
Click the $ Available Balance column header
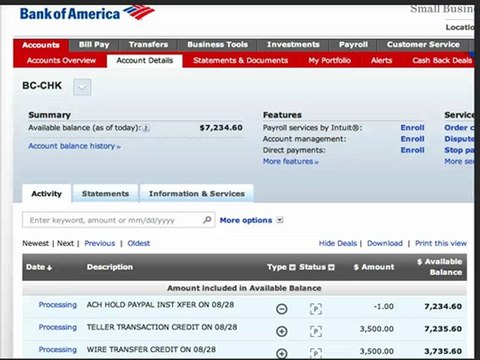coord(439,267)
